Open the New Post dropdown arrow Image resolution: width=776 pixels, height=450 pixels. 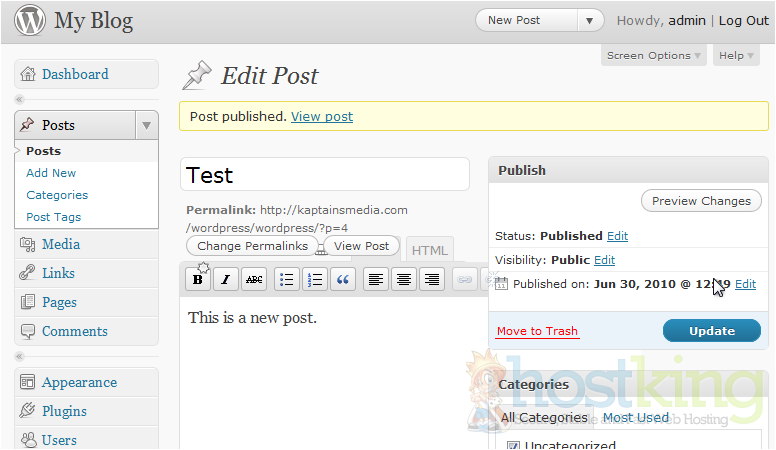pyautogui.click(x=591, y=20)
